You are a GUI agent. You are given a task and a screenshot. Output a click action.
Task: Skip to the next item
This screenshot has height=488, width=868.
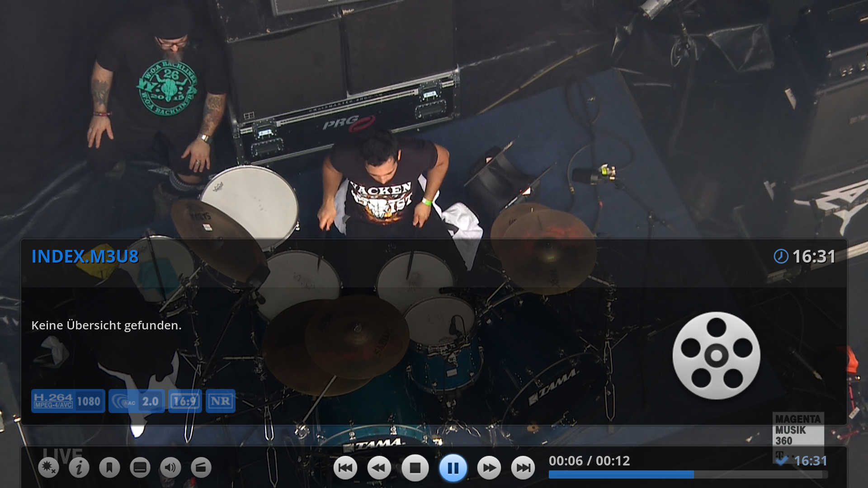[x=523, y=468]
